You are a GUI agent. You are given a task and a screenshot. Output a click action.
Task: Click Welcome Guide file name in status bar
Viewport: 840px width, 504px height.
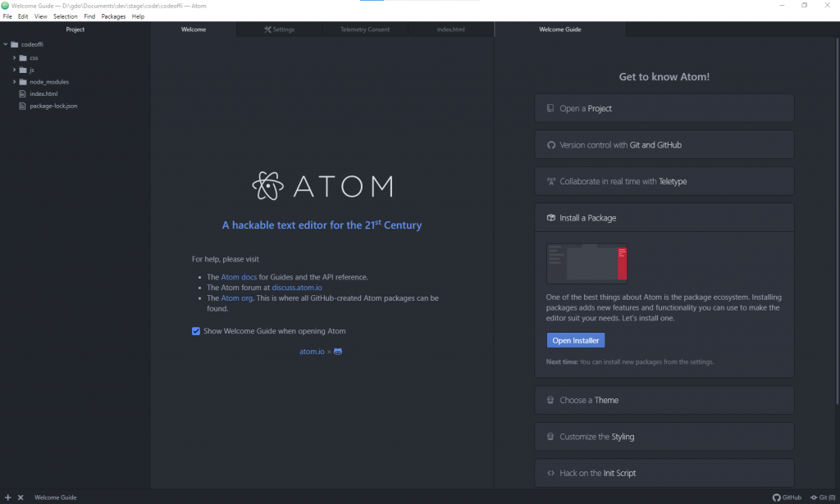pyautogui.click(x=55, y=497)
